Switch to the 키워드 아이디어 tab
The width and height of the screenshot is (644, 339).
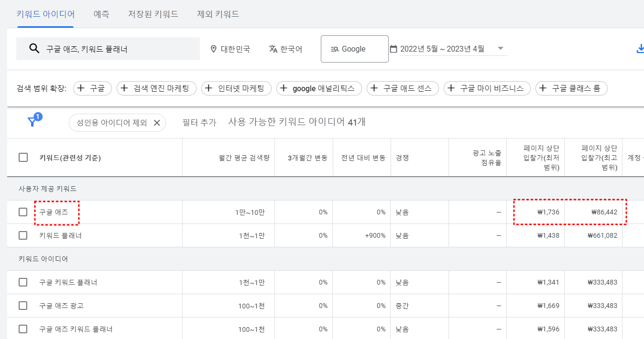tap(45, 14)
